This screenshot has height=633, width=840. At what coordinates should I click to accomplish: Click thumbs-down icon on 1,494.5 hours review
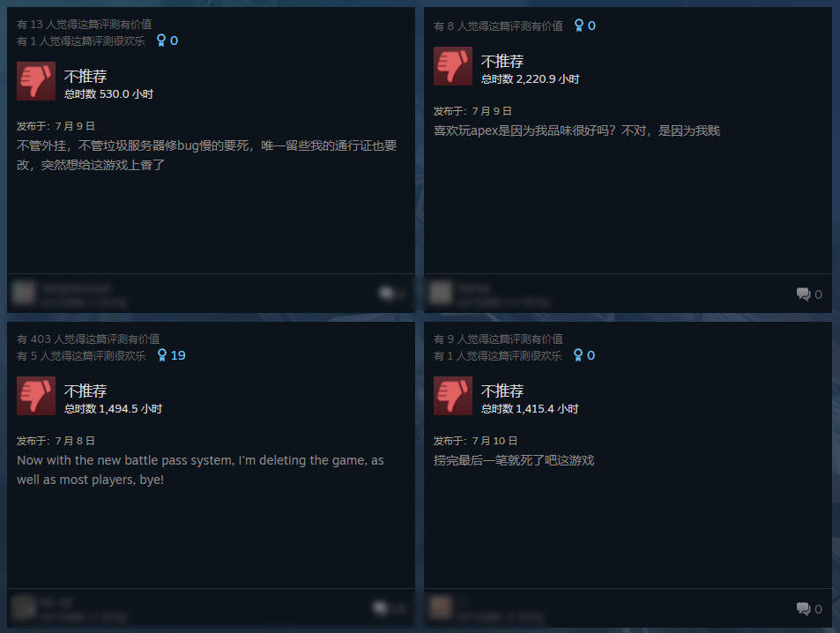pos(36,396)
